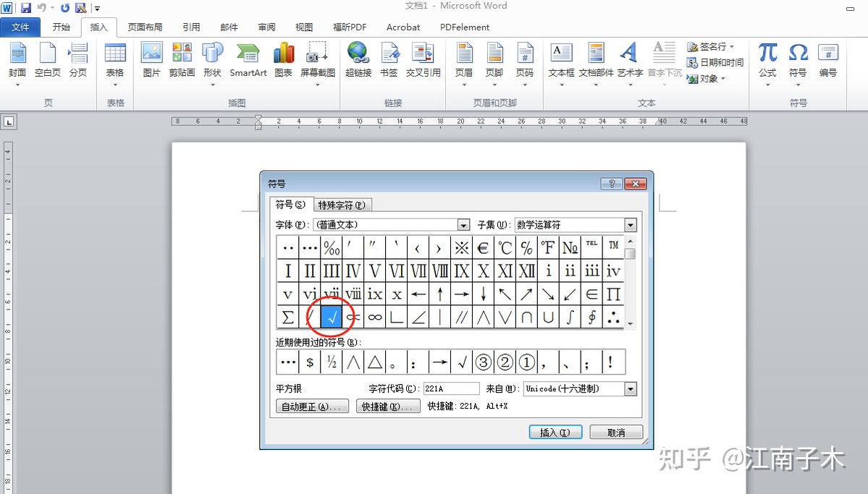Image resolution: width=868 pixels, height=494 pixels.
Task: Select the € symbol in grid
Action: click(x=483, y=247)
